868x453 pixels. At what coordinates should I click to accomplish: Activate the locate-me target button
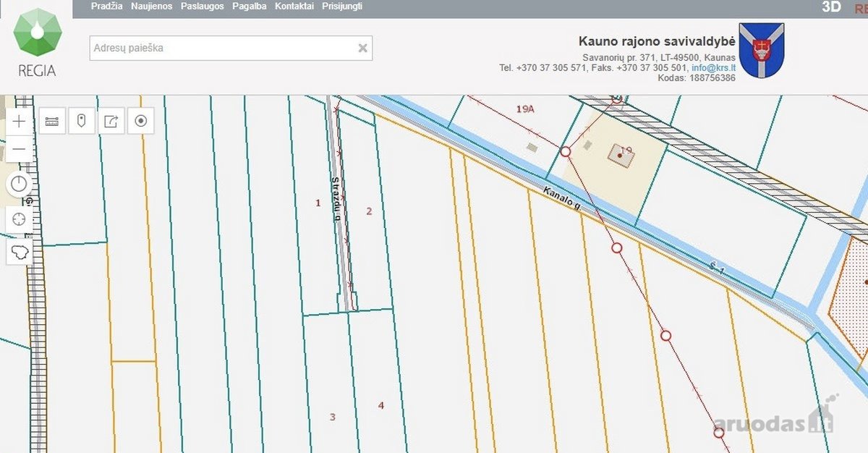click(x=141, y=121)
